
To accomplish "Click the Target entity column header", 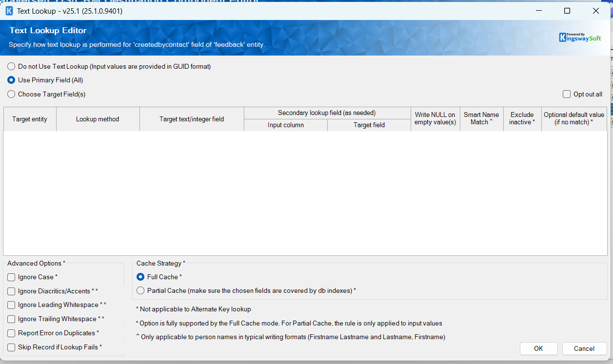I will coord(30,119).
